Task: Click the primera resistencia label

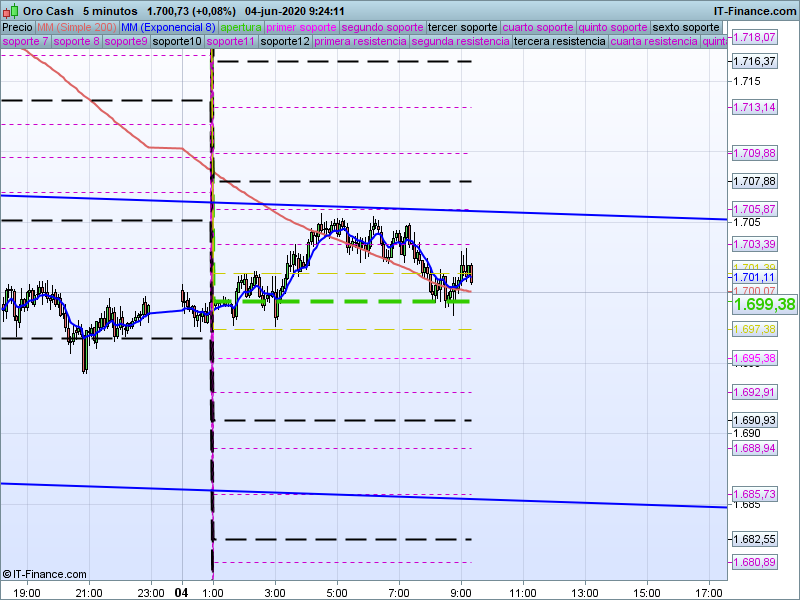Action: [360, 42]
